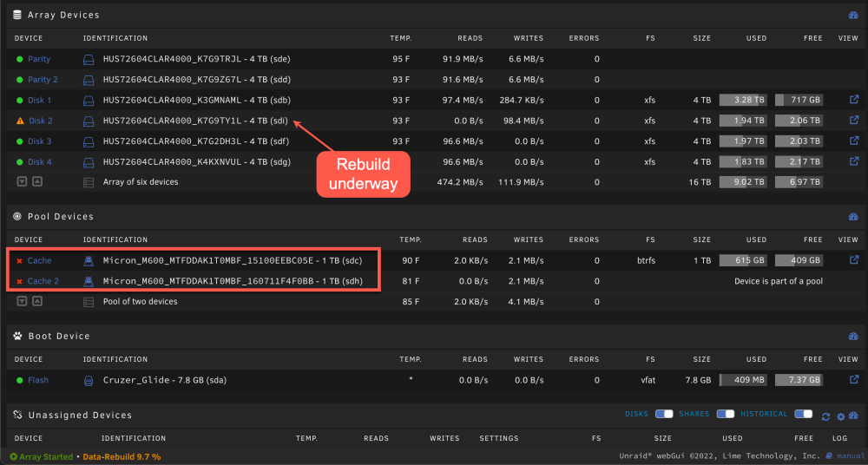Browse Disk 3 via its view icon

[854, 141]
